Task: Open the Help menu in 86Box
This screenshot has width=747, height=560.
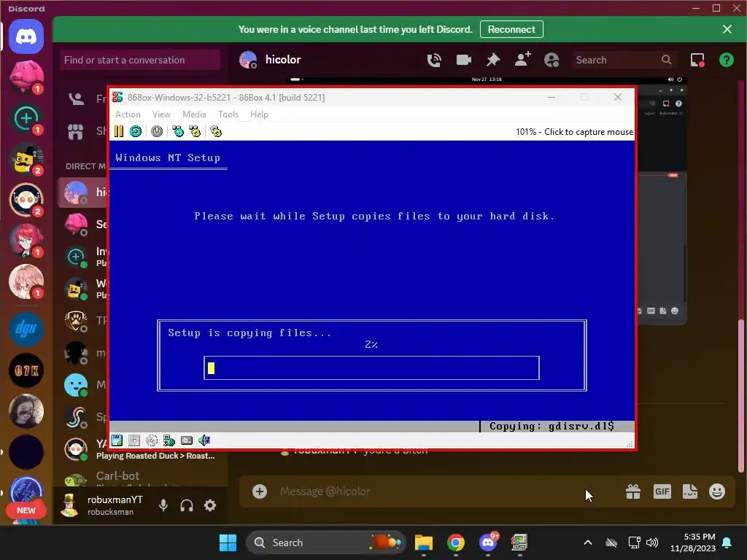Action: click(x=259, y=114)
